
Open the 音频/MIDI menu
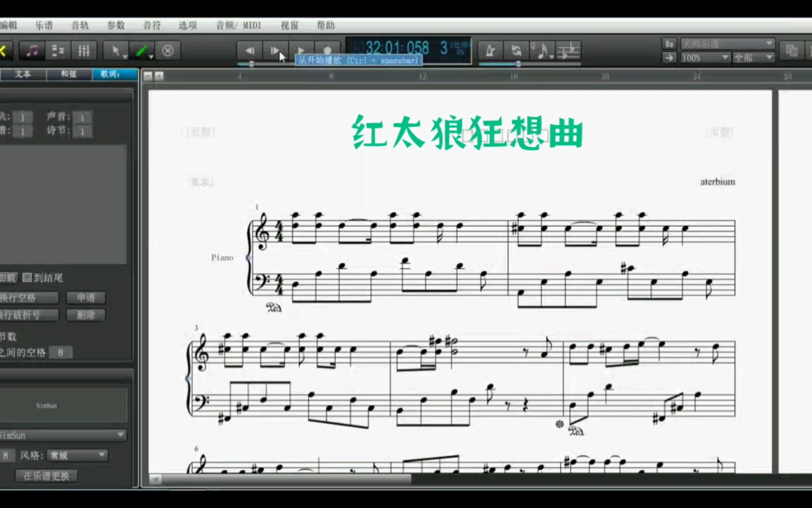(x=239, y=25)
